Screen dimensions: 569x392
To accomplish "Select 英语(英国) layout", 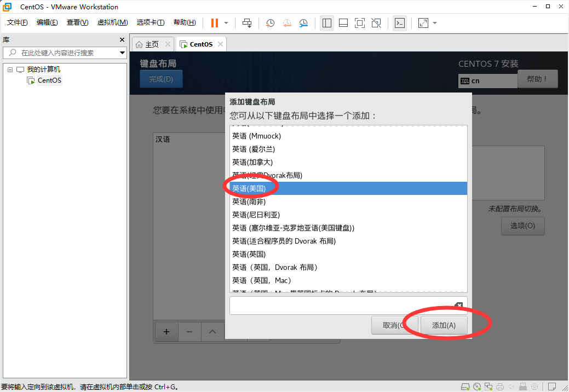I will [348, 254].
